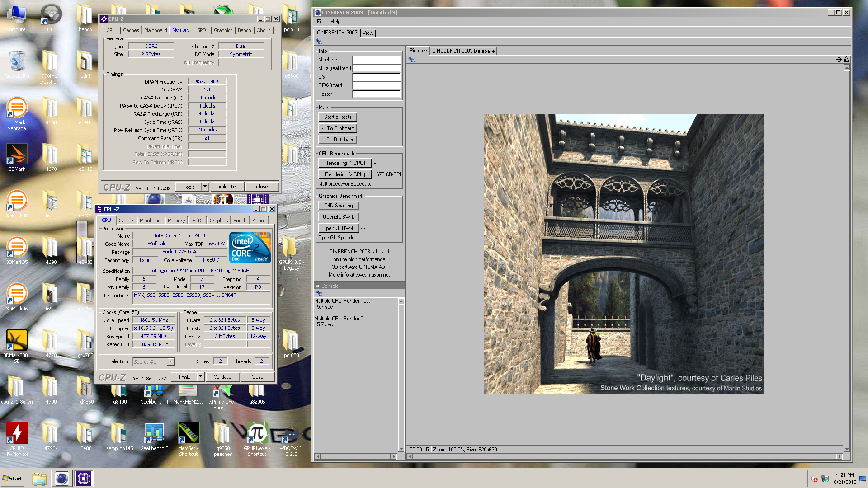The image size is (868, 488).
Task: Run OpenGL HW-L benchmark
Action: [x=339, y=228]
